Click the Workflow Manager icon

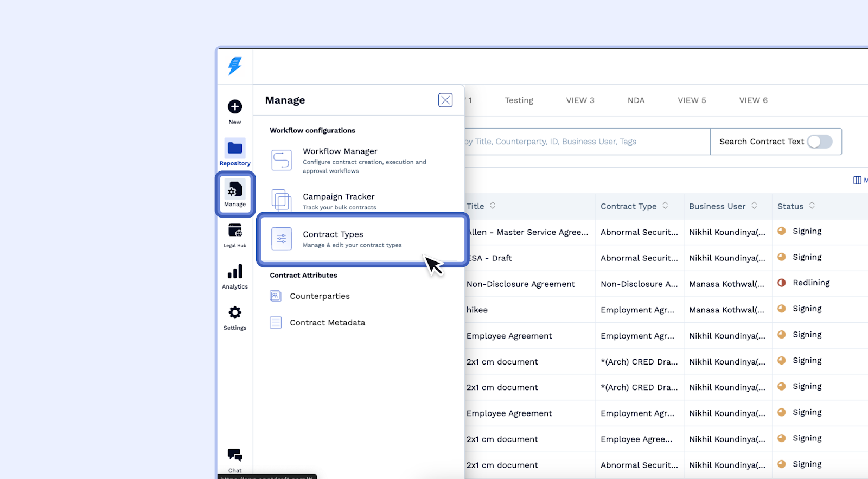tap(282, 160)
